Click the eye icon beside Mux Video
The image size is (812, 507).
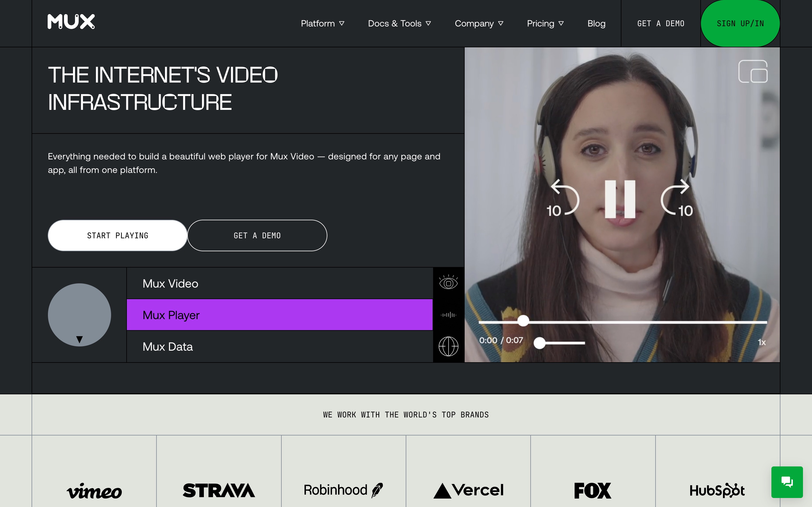[448, 283]
